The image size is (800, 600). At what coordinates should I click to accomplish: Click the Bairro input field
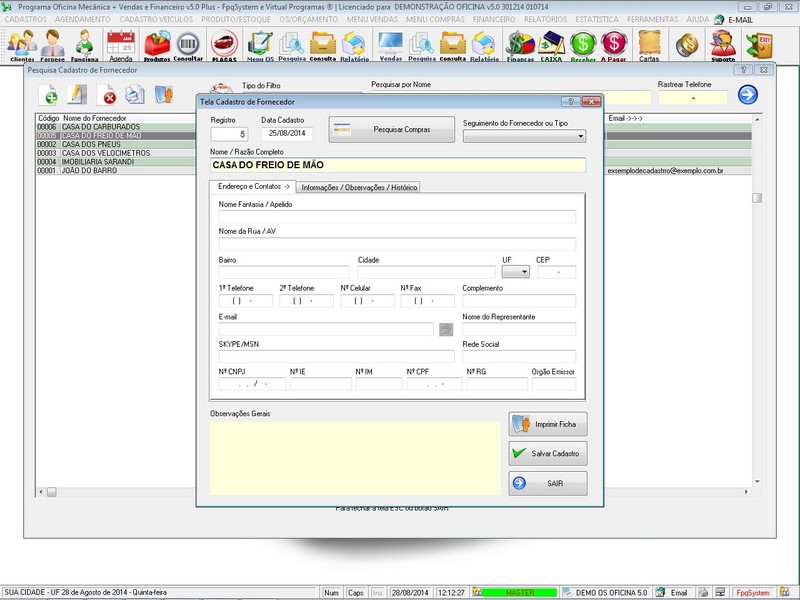[x=284, y=272]
